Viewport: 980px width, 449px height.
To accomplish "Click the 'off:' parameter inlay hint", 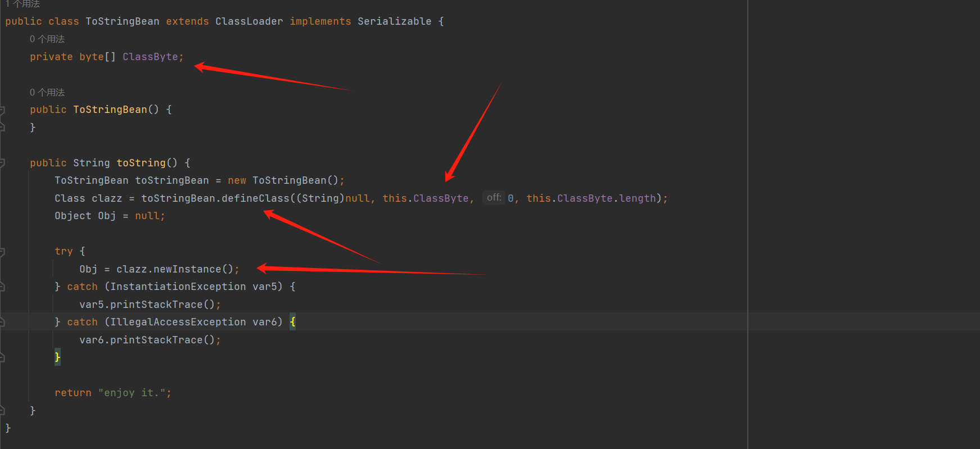I will click(494, 198).
